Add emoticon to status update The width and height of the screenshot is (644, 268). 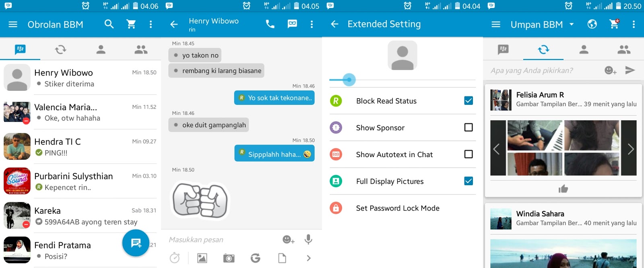coord(610,70)
